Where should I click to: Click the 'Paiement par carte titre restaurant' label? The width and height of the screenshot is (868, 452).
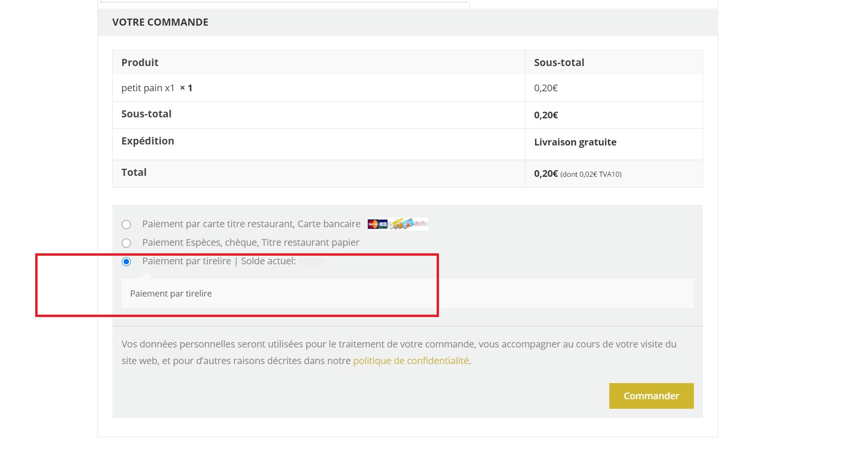(x=251, y=224)
